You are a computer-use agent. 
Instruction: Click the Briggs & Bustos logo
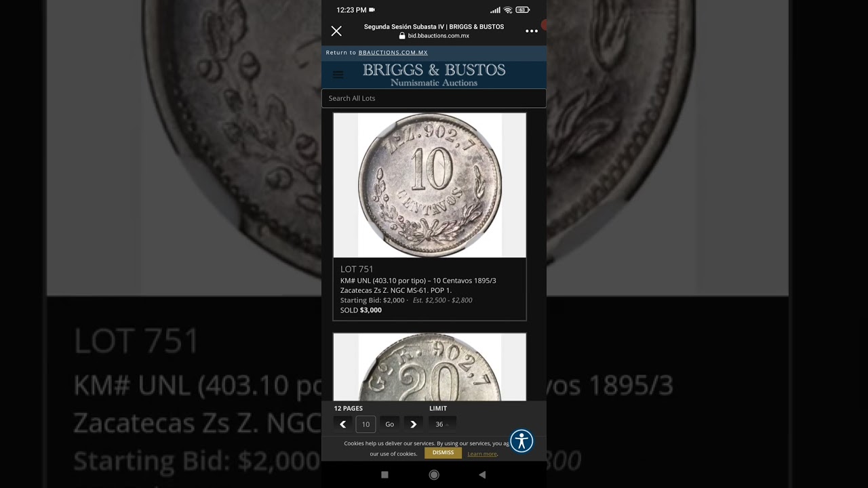(434, 75)
